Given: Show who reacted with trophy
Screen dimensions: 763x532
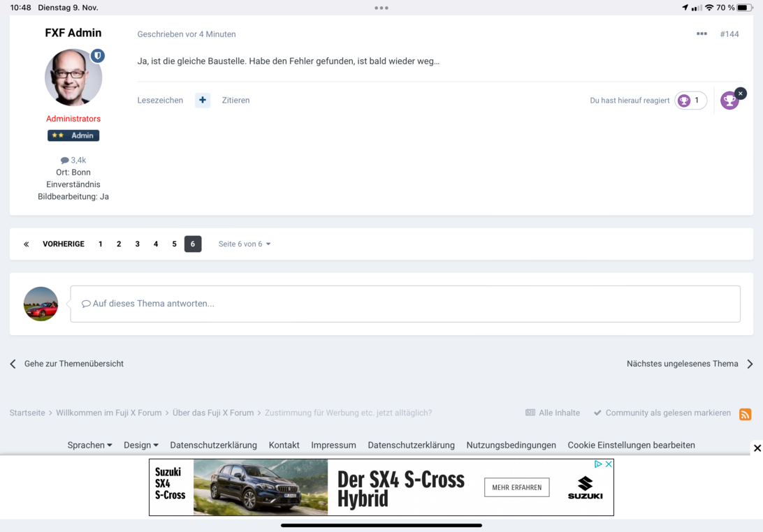Looking at the screenshot, I should (x=690, y=101).
